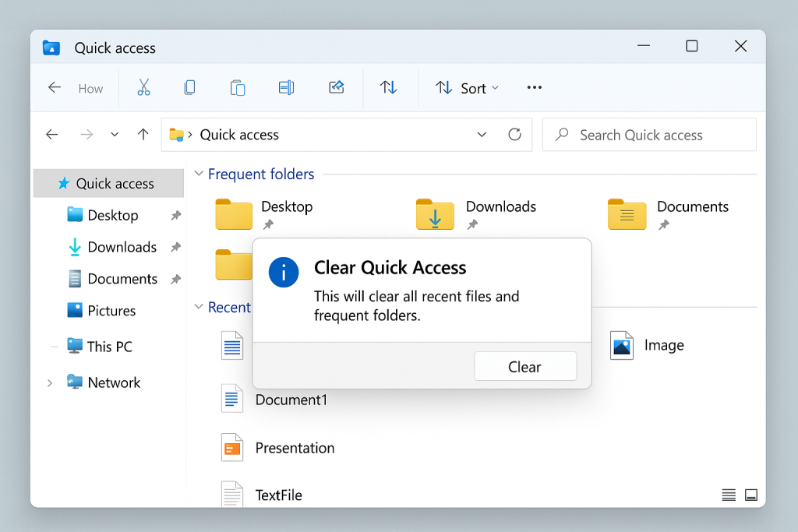Select the TextFile entry
Viewport: 798px width, 532px height.
[262, 495]
